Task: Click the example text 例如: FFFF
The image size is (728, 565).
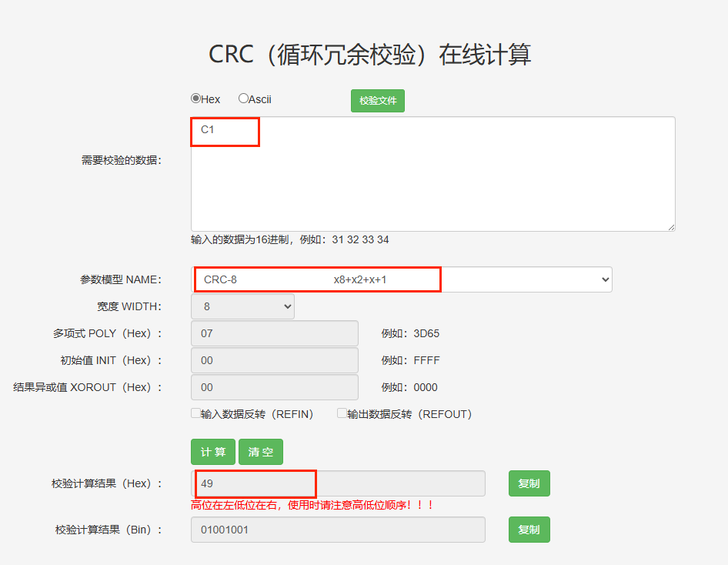Action: pos(410,360)
